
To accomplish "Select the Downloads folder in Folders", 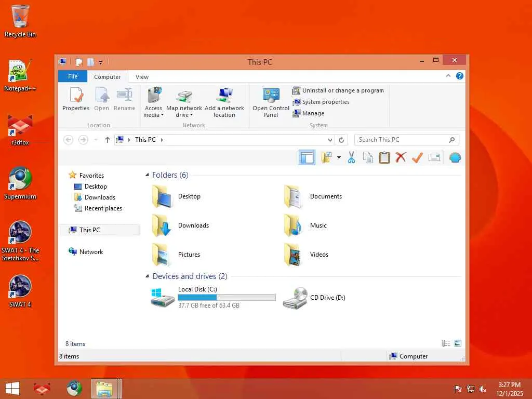I will [x=180, y=225].
